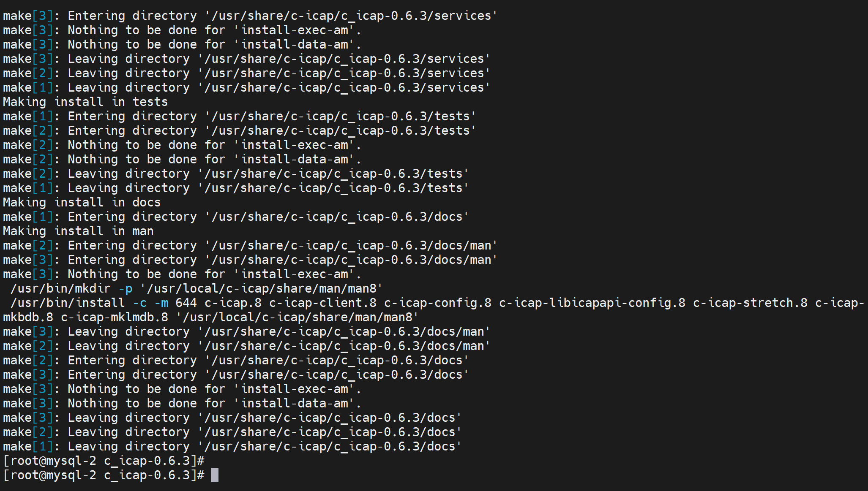Click the c-icap-libicapapi-config.8 filename

tap(592, 303)
